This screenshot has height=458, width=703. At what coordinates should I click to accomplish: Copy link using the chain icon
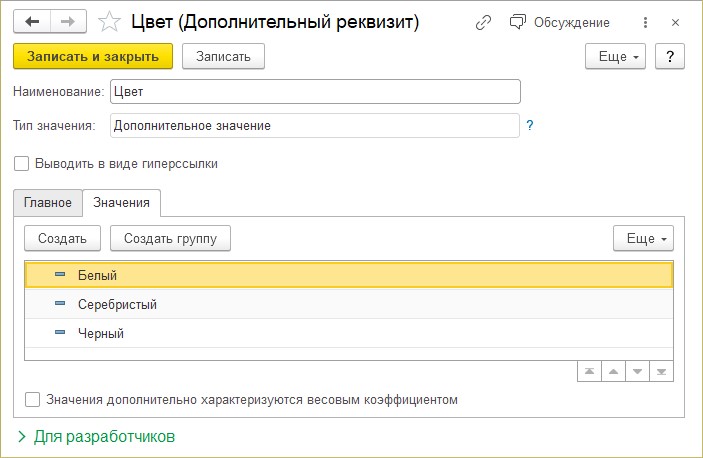click(484, 22)
